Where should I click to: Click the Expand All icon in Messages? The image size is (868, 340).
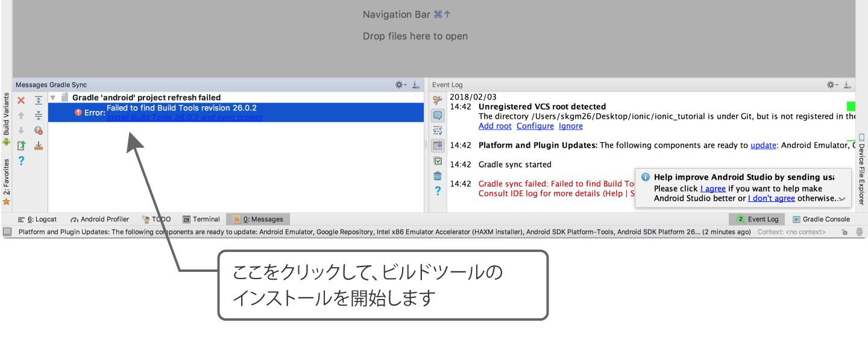(39, 101)
